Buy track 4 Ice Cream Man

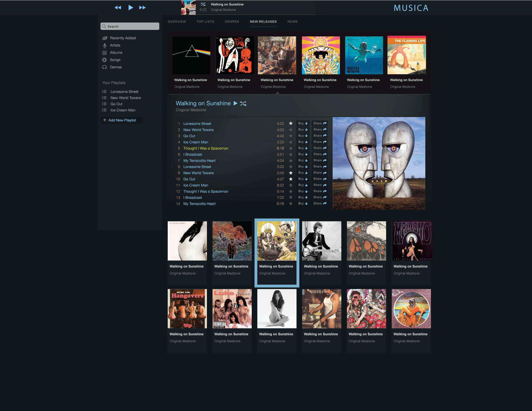click(303, 142)
